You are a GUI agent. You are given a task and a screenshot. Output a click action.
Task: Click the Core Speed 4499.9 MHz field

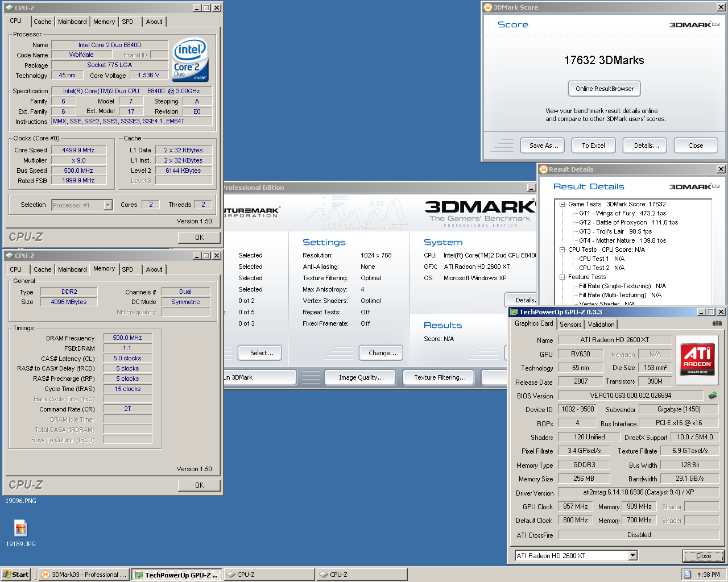[x=78, y=150]
